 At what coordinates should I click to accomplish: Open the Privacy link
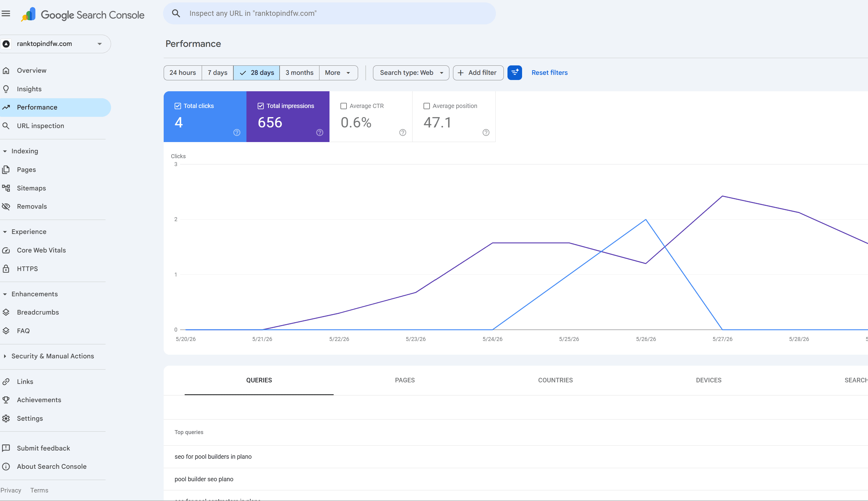coord(11,490)
